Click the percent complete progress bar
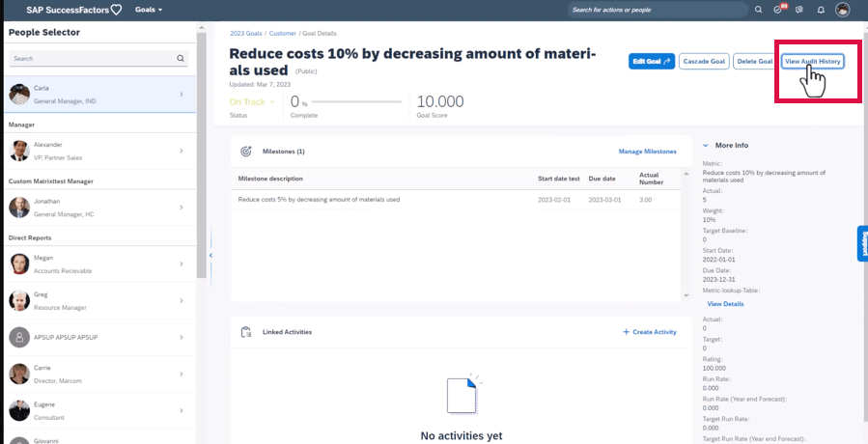Image resolution: width=868 pixels, height=444 pixels. click(x=358, y=101)
